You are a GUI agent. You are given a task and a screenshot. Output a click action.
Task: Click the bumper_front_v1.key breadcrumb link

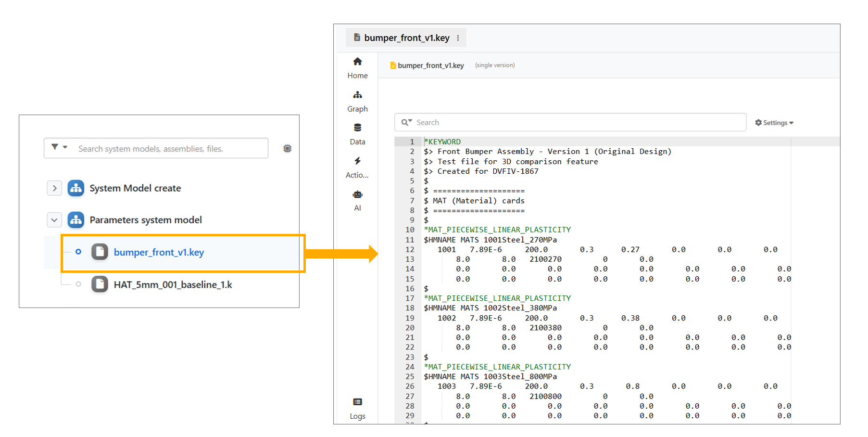coord(430,65)
